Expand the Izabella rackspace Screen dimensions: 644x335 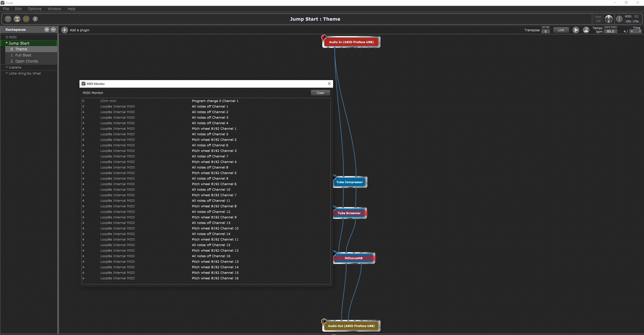click(7, 67)
